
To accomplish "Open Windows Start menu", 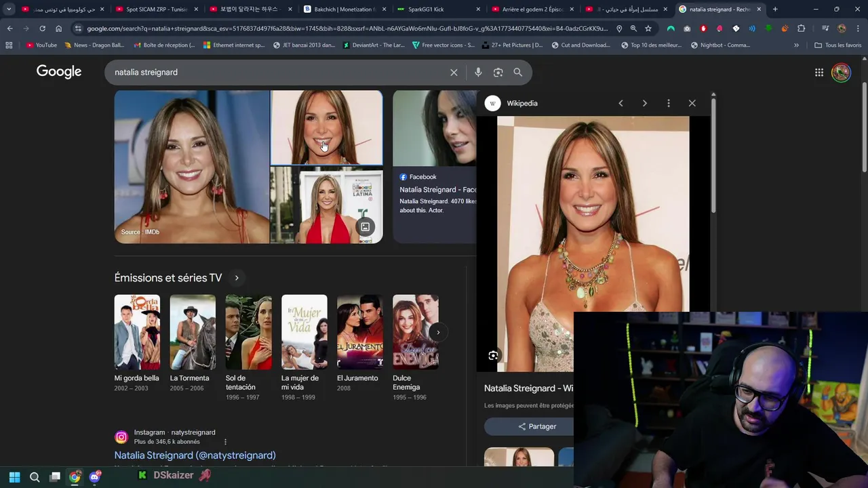I will pyautogui.click(x=14, y=477).
